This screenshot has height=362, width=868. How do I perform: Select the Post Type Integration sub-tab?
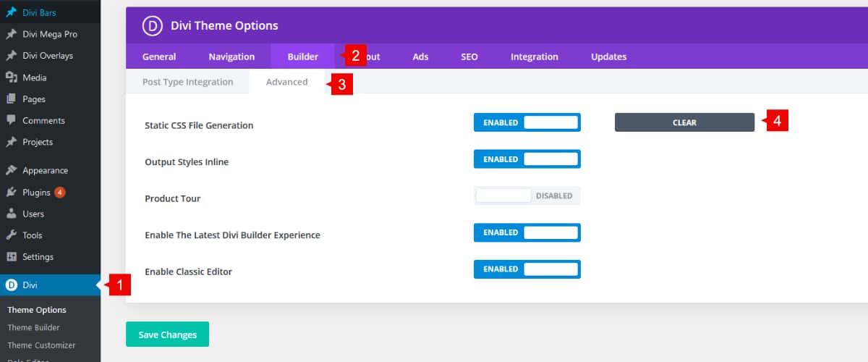(x=187, y=82)
